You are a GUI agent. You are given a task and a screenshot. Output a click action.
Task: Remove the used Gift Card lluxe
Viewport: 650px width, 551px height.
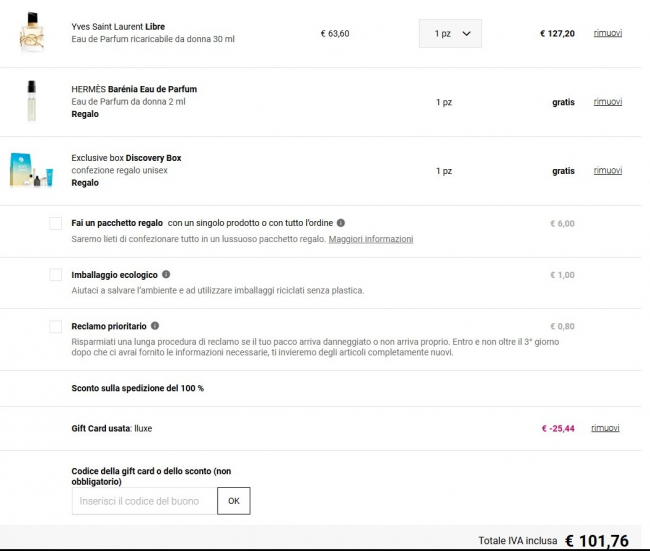click(x=605, y=428)
